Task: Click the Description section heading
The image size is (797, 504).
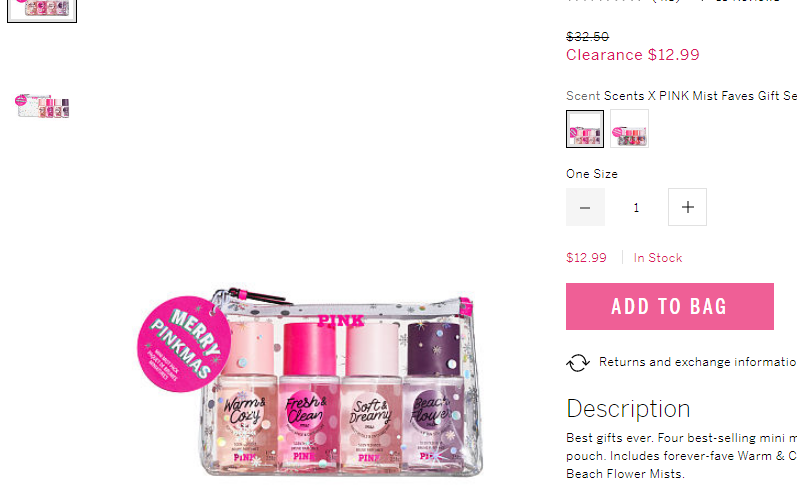Action: click(x=628, y=409)
